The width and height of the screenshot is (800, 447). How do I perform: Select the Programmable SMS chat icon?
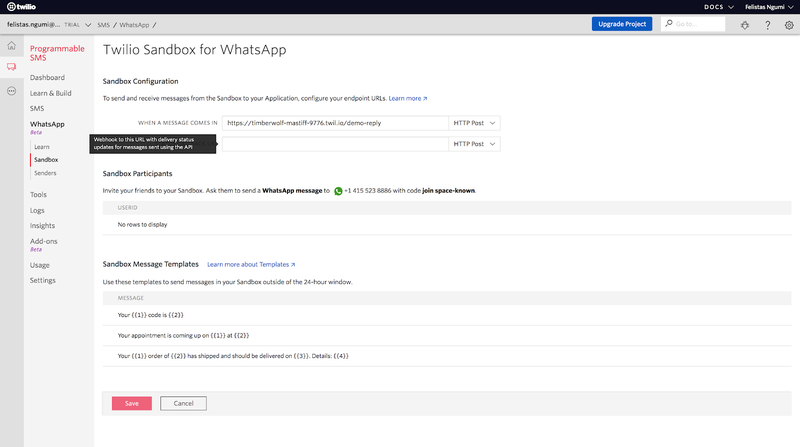point(11,67)
